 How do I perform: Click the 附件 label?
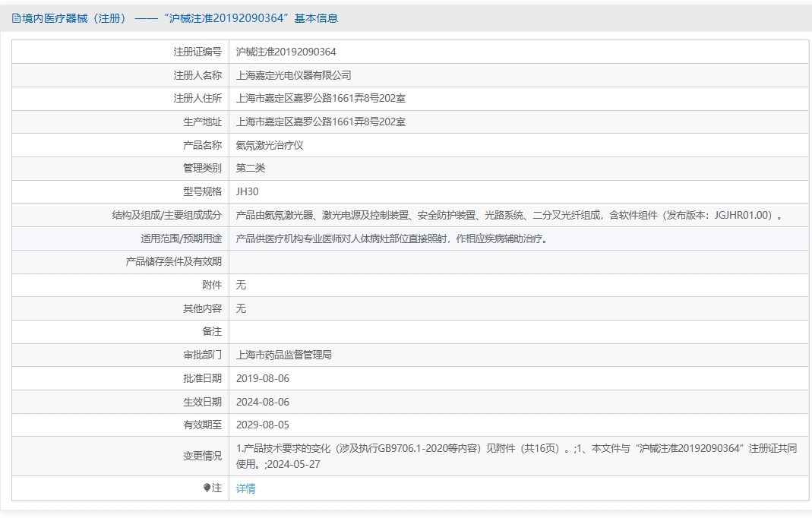click(x=212, y=285)
